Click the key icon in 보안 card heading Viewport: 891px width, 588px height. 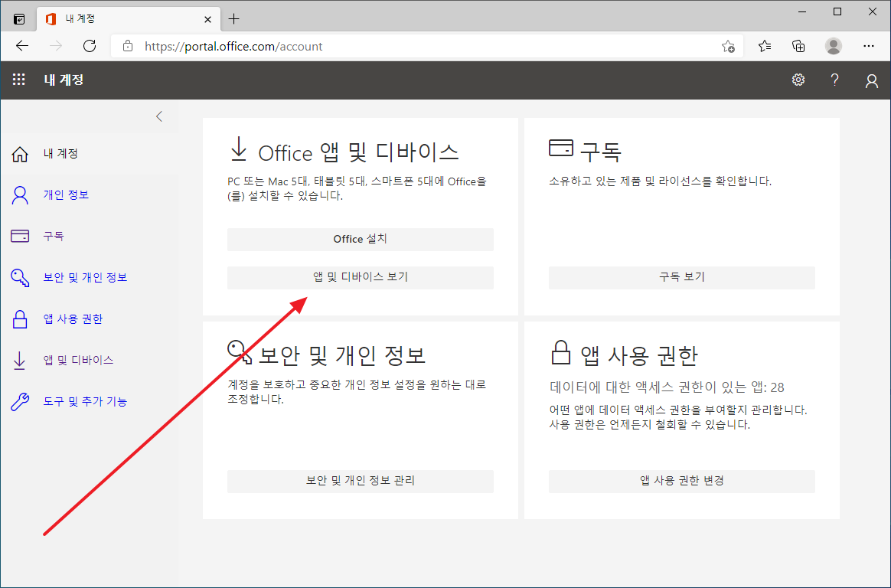point(240,351)
